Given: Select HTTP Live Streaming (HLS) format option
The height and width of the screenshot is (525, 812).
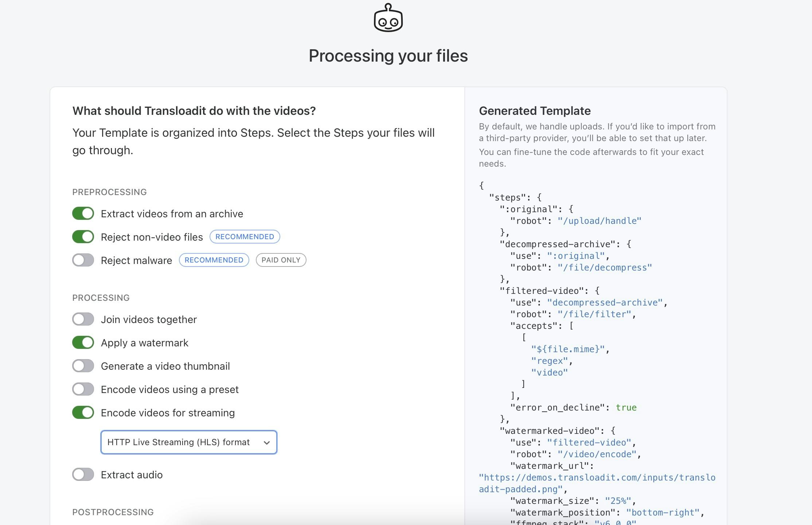Looking at the screenshot, I should pos(178,442).
